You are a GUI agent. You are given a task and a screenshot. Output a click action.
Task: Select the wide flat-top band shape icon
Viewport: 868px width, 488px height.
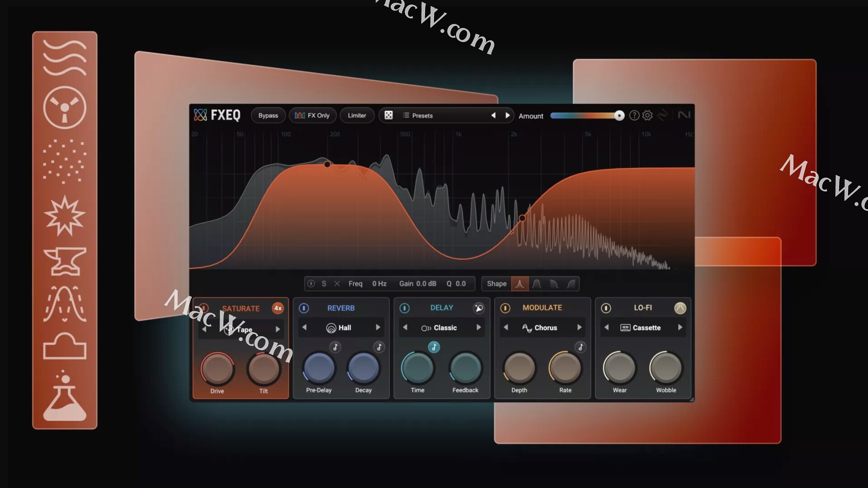pos(537,284)
